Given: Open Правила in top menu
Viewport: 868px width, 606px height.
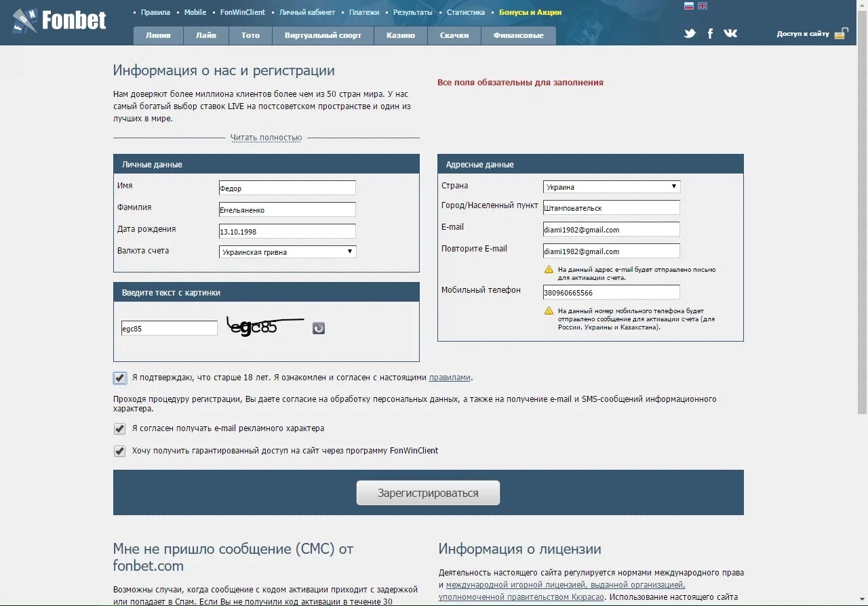Looking at the screenshot, I should [155, 12].
